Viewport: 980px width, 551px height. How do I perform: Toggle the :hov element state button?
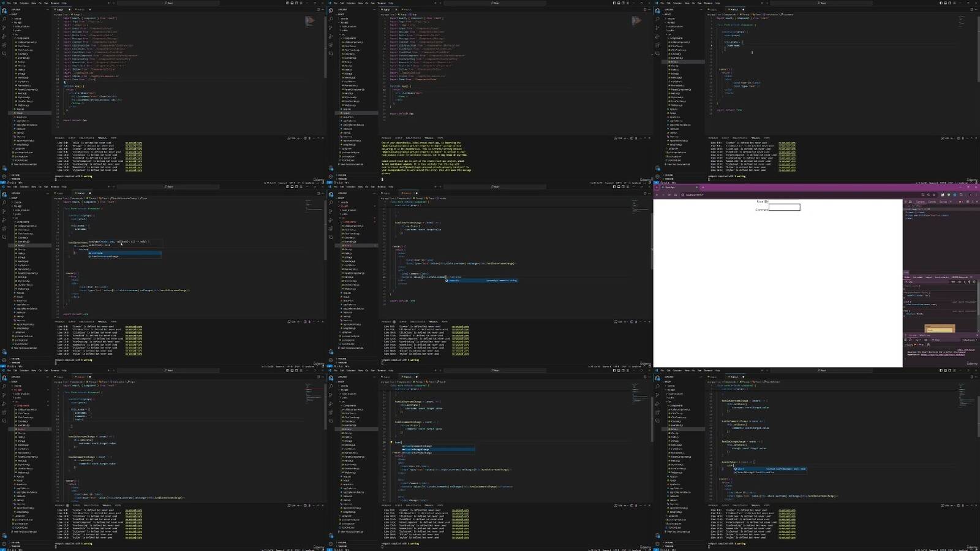[x=953, y=282]
